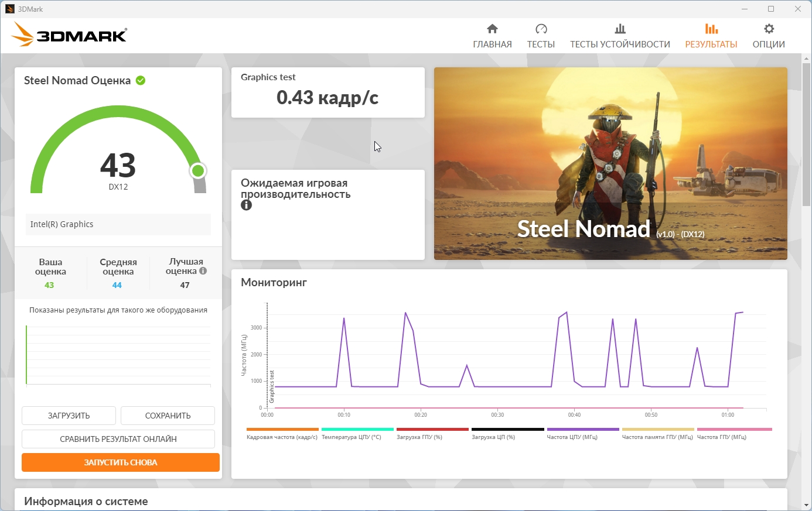The image size is (812, 511).
Task: Click the Информация о системе heading
Action: [x=86, y=502]
